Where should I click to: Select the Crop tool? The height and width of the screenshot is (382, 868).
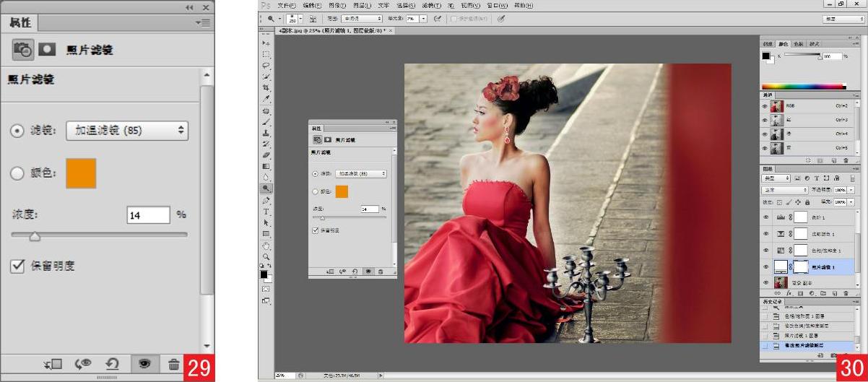pos(266,87)
